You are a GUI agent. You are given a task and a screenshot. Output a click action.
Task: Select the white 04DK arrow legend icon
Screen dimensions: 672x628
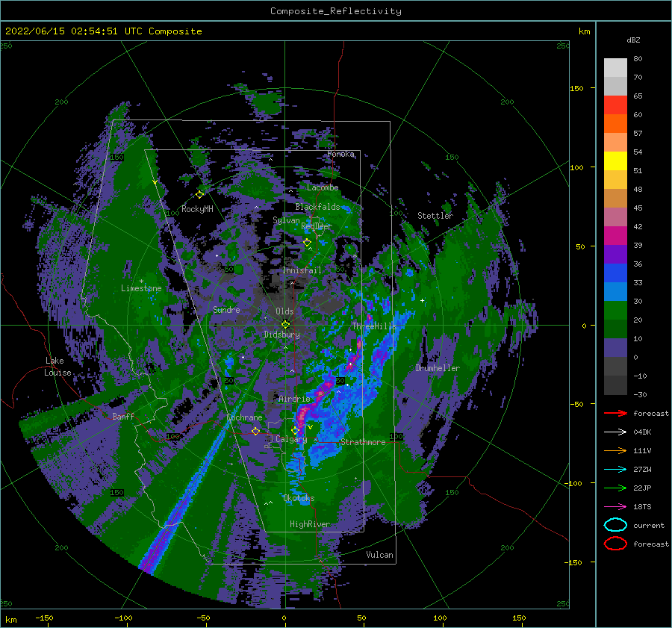pos(615,432)
